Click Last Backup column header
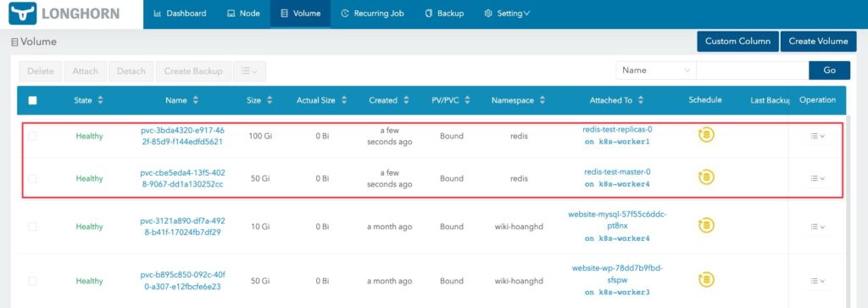Screen dimensions: 868x308 770,100
